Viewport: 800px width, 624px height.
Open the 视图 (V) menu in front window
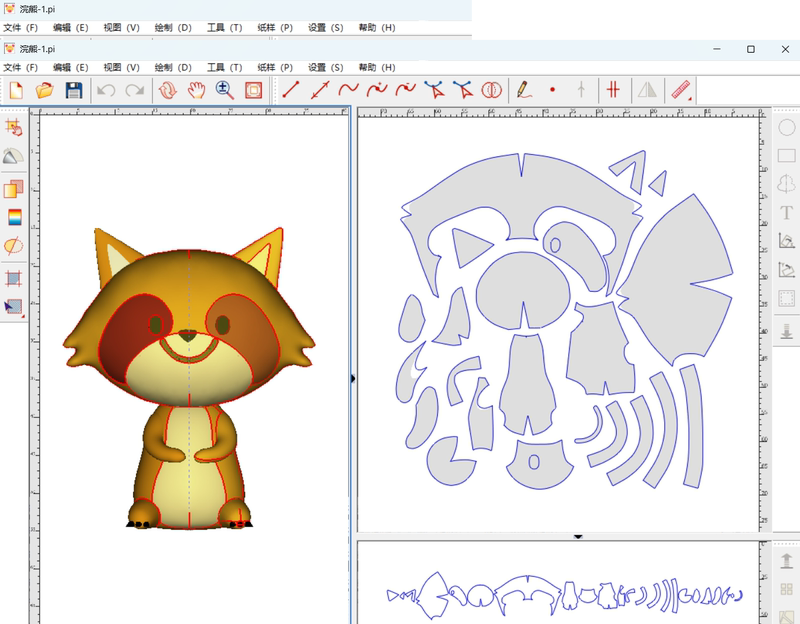click(121, 67)
